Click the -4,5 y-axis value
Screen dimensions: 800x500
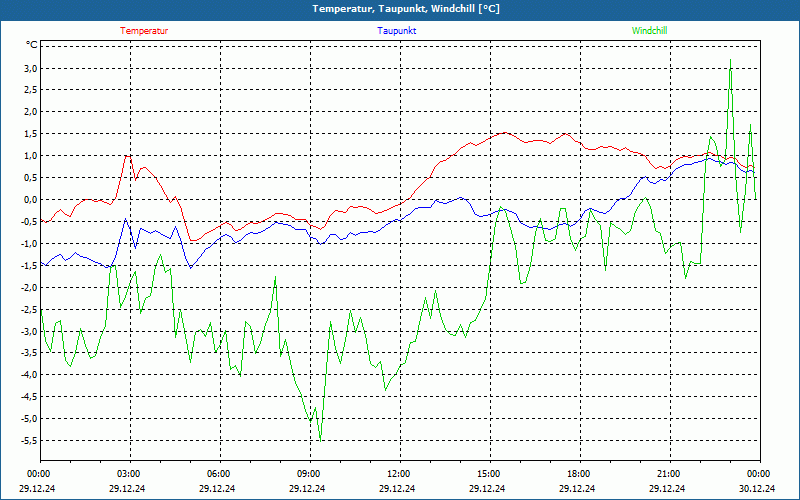(x=30, y=397)
